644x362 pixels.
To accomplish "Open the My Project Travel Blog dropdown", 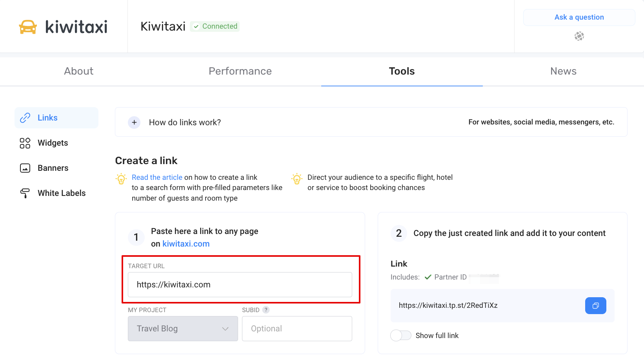I will point(183,329).
